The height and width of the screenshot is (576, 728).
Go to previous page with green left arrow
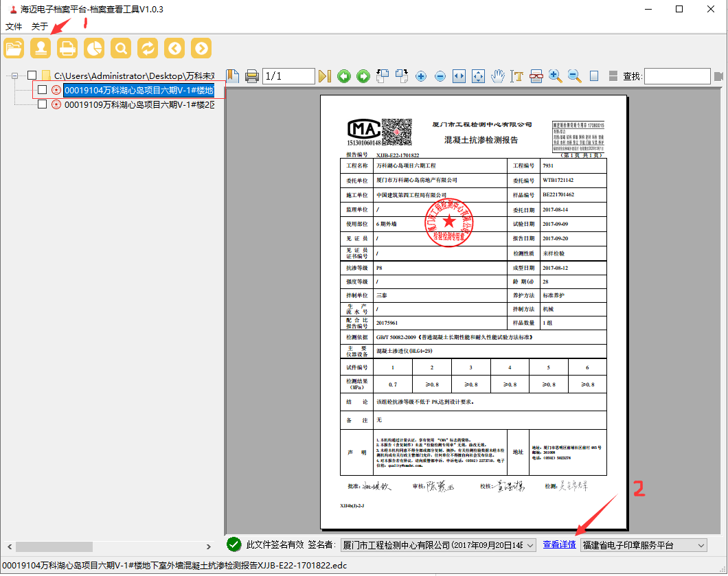344,76
